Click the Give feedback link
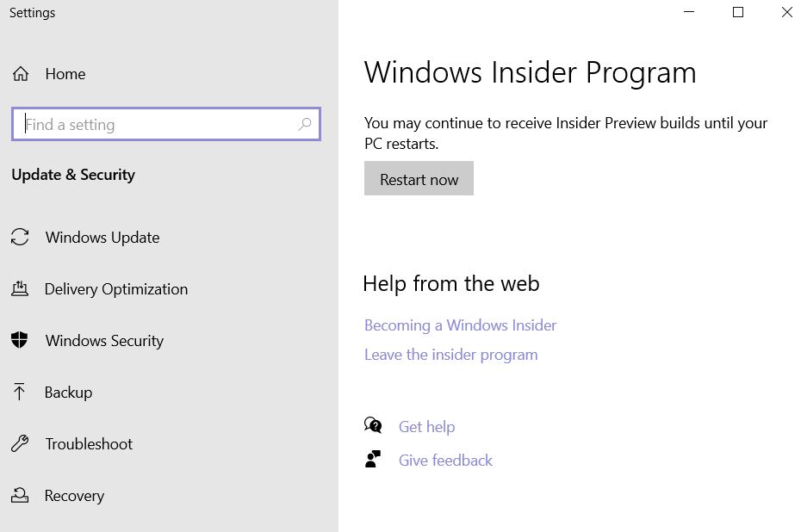The width and height of the screenshot is (801, 532). (445, 460)
